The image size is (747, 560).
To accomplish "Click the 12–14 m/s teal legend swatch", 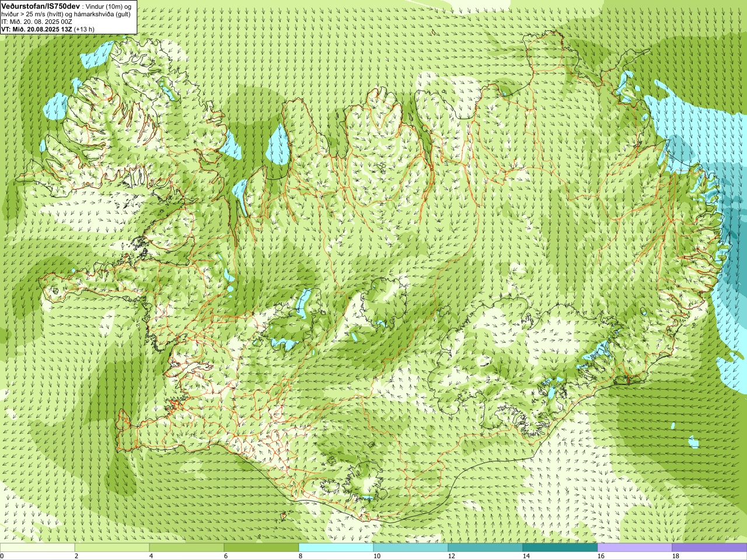I will click(486, 548).
